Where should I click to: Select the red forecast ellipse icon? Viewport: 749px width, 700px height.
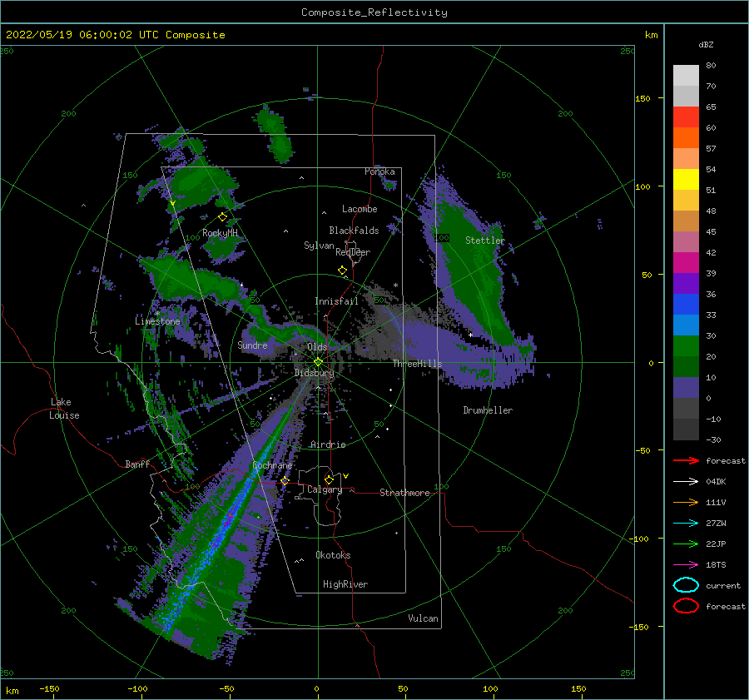686,606
